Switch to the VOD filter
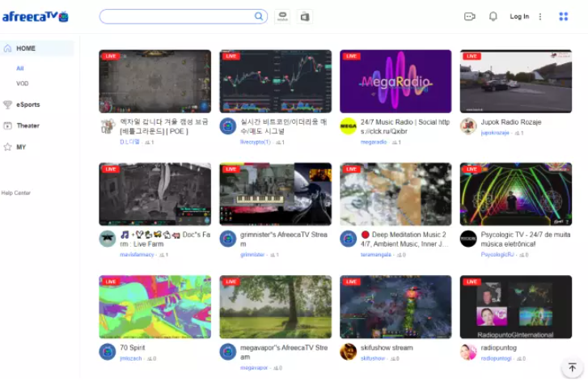588x381 pixels. [23, 83]
